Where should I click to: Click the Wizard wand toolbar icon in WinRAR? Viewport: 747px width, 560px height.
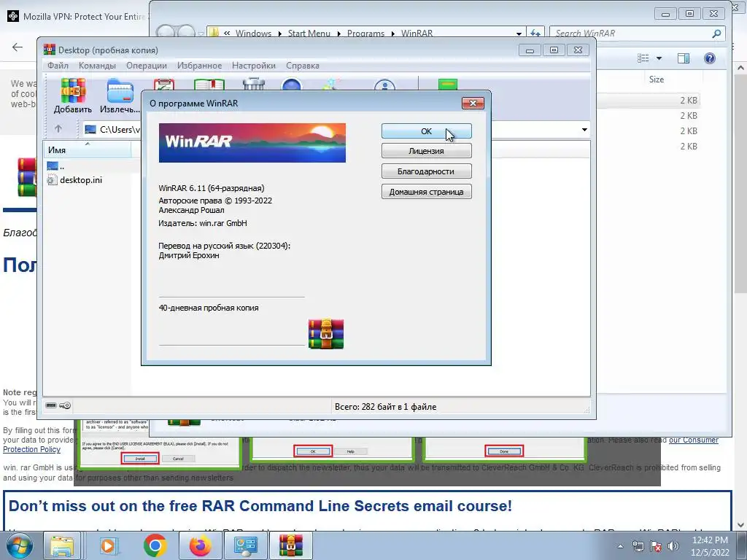click(332, 85)
